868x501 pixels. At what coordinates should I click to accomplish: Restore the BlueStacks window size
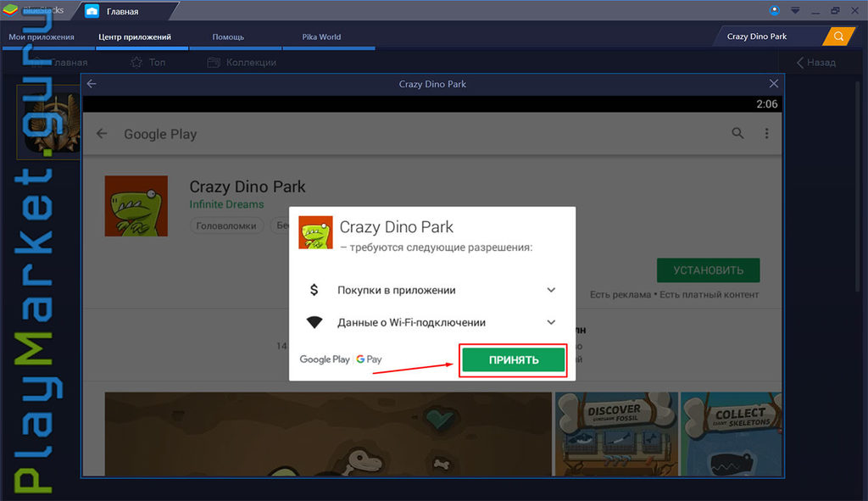[835, 10]
